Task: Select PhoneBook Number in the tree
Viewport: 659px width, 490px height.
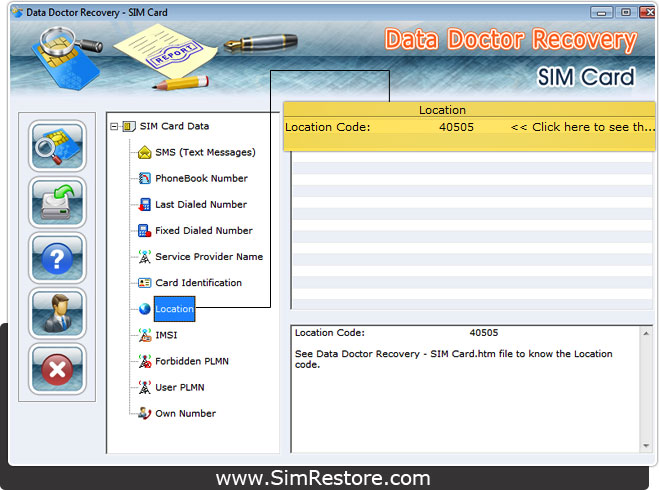Action: (x=201, y=178)
